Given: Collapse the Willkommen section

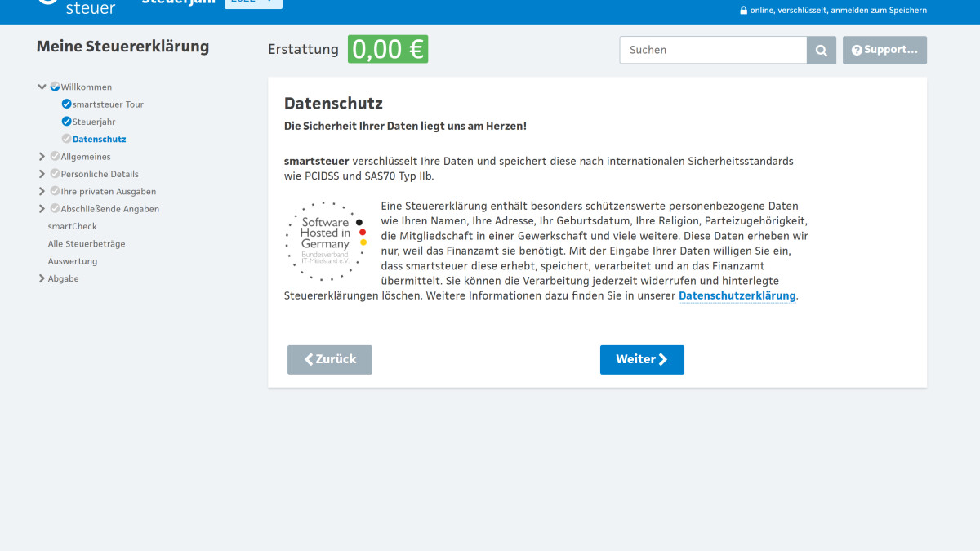Looking at the screenshot, I should pos(42,87).
